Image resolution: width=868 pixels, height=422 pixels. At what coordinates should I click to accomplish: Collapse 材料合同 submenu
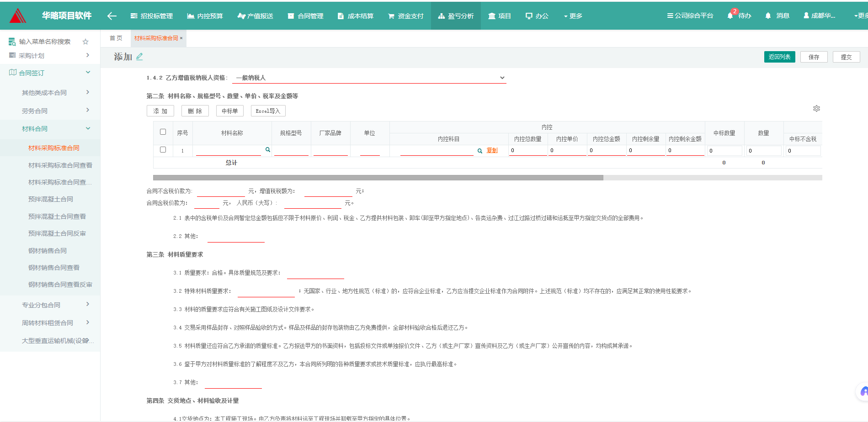(50, 129)
